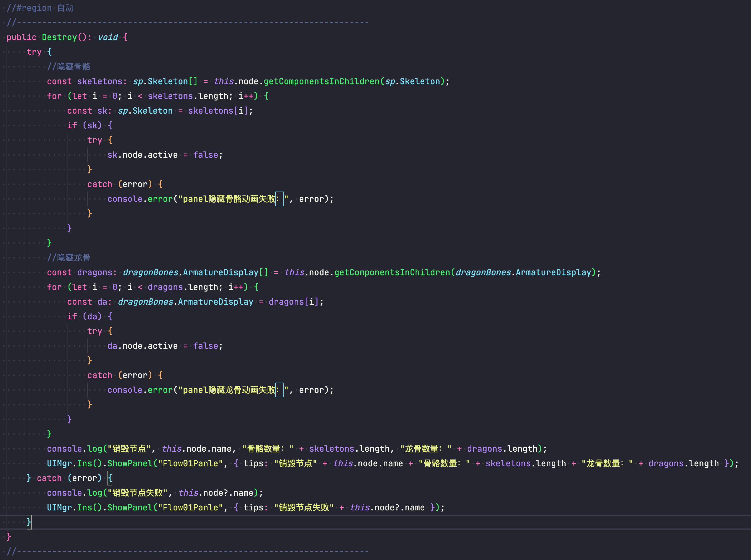Image resolution: width=751 pixels, height=560 pixels.
Task: Click the highlighted closing brace at cursor line
Action: pyautogui.click(x=29, y=522)
